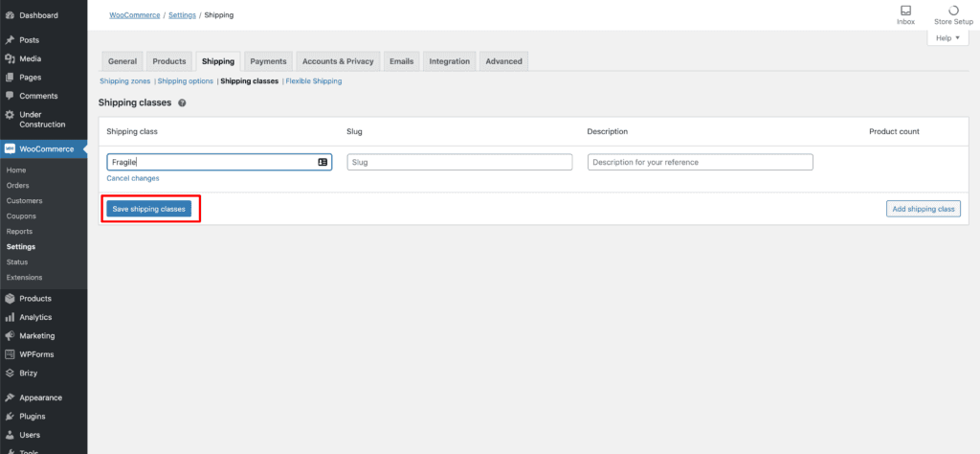
Task: Select the Shipping classes sub-link
Action: coord(250,81)
